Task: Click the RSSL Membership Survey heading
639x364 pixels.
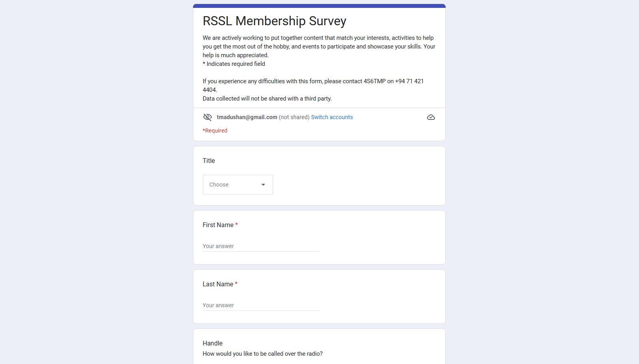Action: pyautogui.click(x=274, y=21)
